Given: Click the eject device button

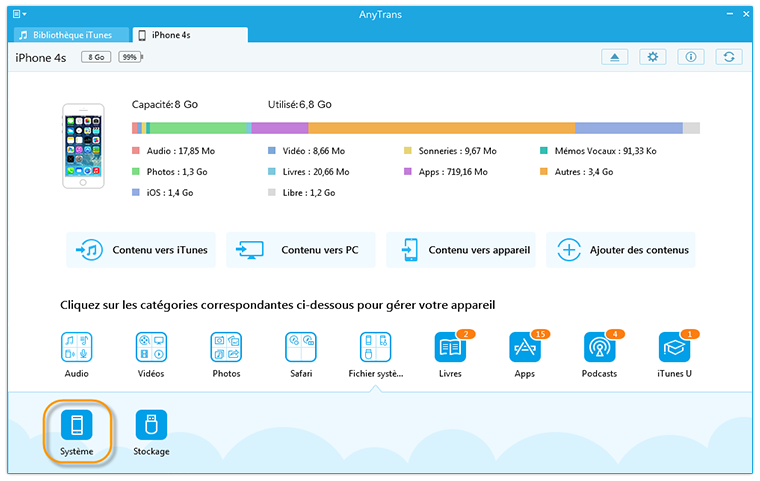Looking at the screenshot, I should click(615, 57).
